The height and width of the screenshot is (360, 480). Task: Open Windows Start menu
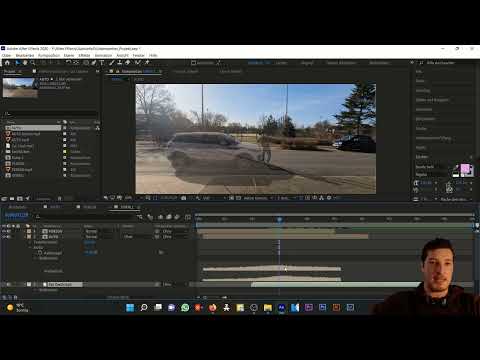pyautogui.click(x=130, y=307)
